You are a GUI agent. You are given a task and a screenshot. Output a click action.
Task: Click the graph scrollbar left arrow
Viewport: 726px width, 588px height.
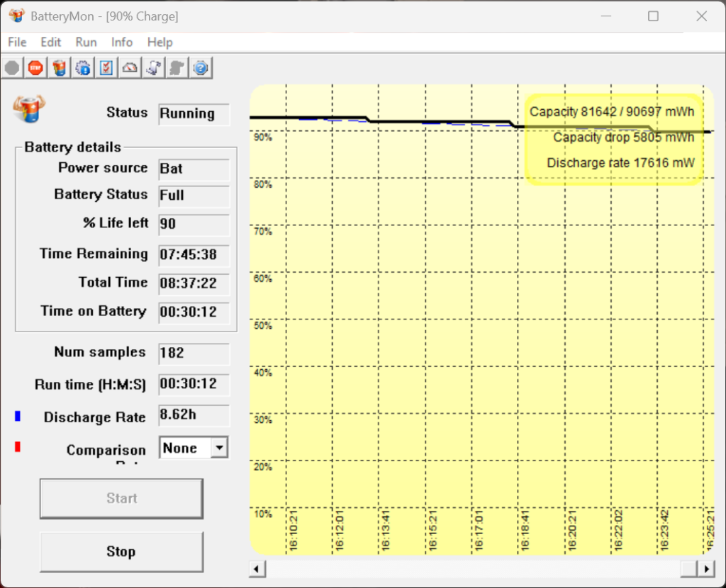(x=257, y=569)
